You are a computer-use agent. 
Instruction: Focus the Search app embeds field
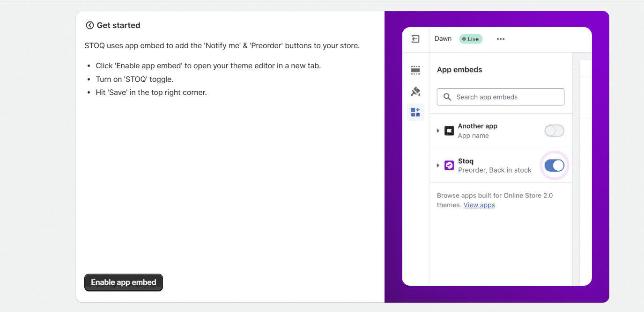pos(506,97)
